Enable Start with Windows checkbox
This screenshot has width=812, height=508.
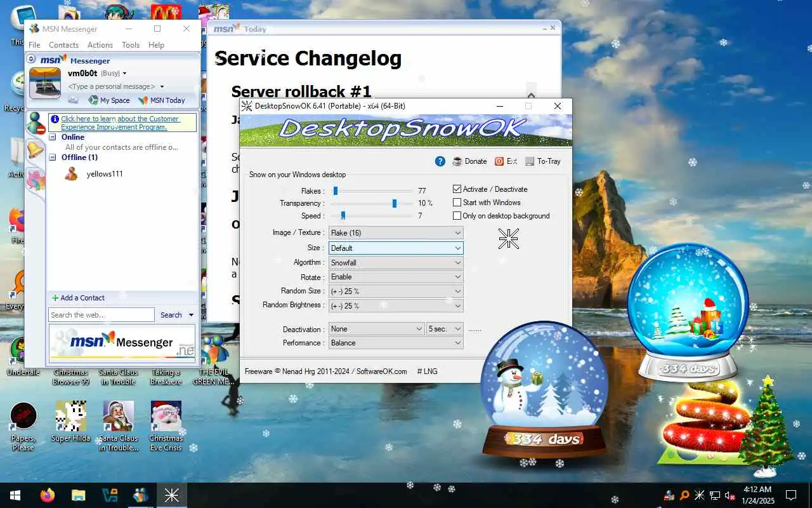457,203
